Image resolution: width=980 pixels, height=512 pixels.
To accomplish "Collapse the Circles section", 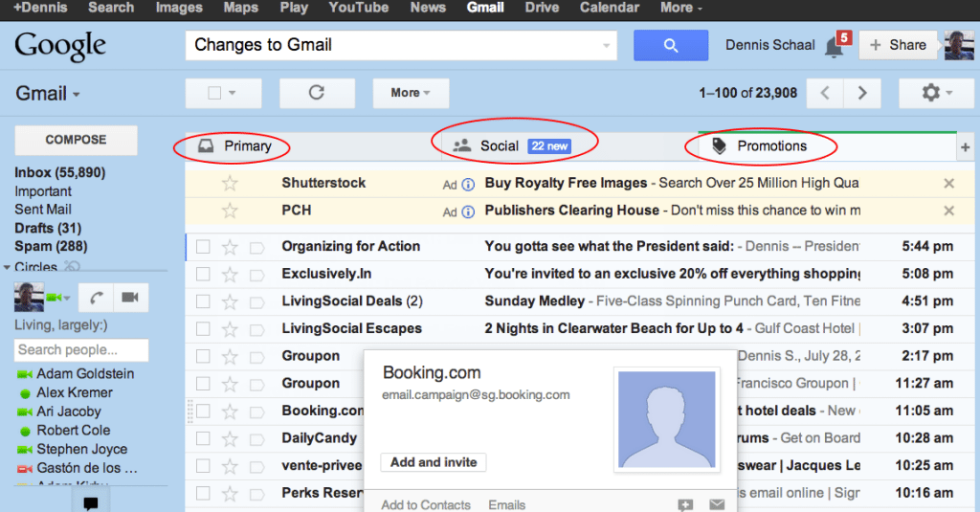I will tap(7, 268).
